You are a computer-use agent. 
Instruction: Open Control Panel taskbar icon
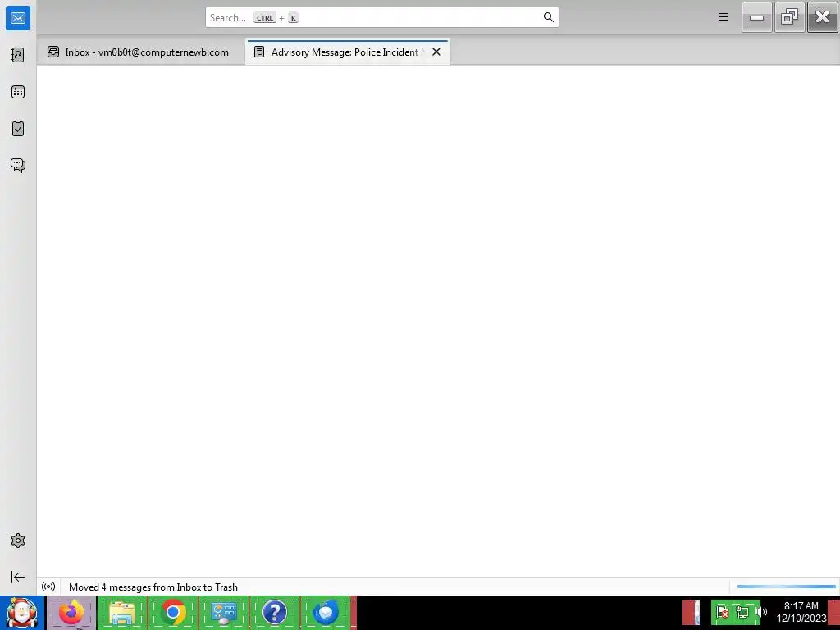[223, 613]
